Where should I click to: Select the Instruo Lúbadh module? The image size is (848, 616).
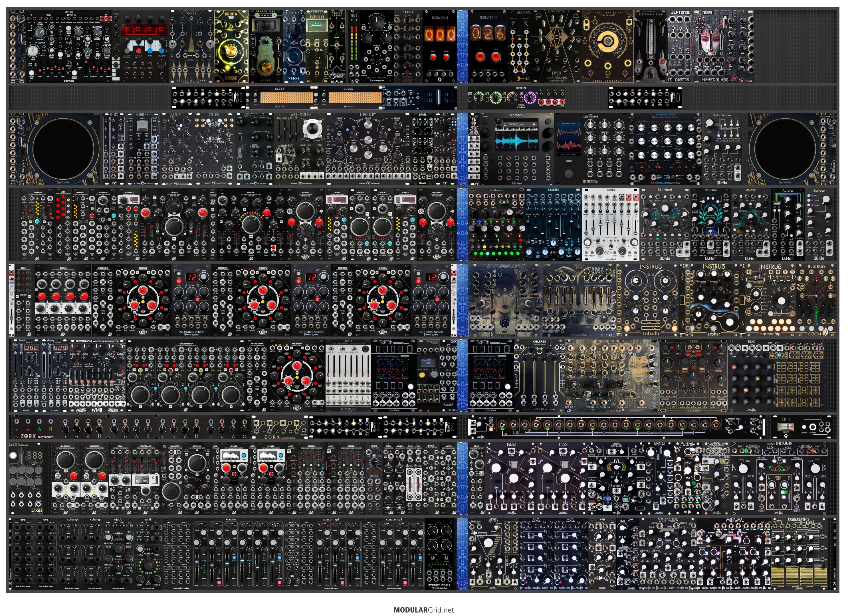[x=651, y=300]
